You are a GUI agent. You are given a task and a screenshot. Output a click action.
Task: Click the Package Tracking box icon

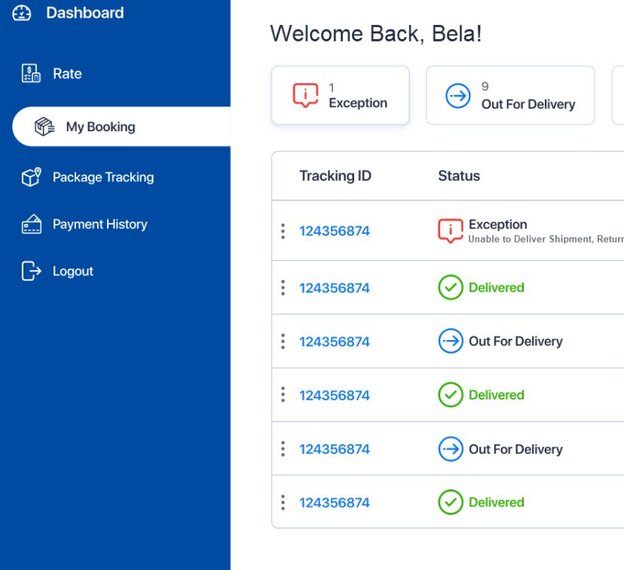tap(31, 177)
